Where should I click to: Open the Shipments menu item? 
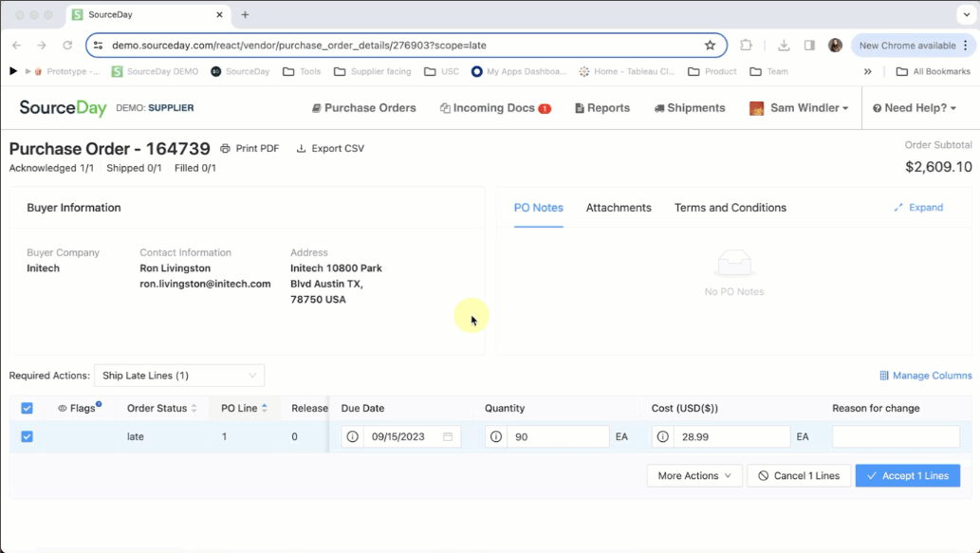coord(690,108)
